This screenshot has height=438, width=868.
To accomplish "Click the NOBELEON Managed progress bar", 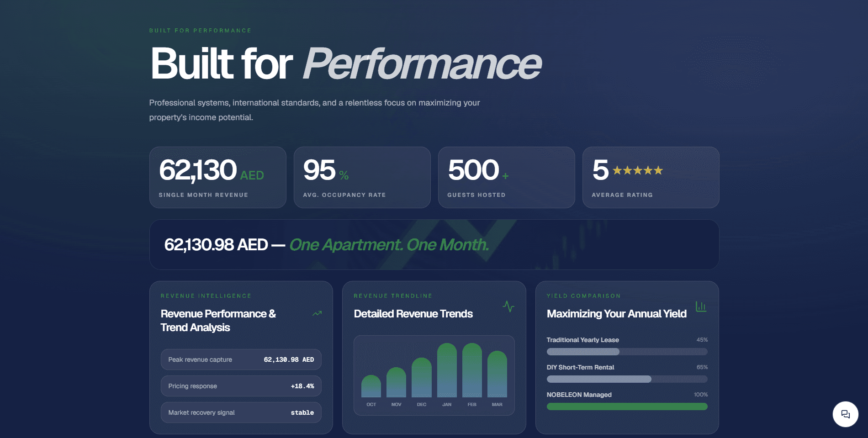I will click(627, 406).
